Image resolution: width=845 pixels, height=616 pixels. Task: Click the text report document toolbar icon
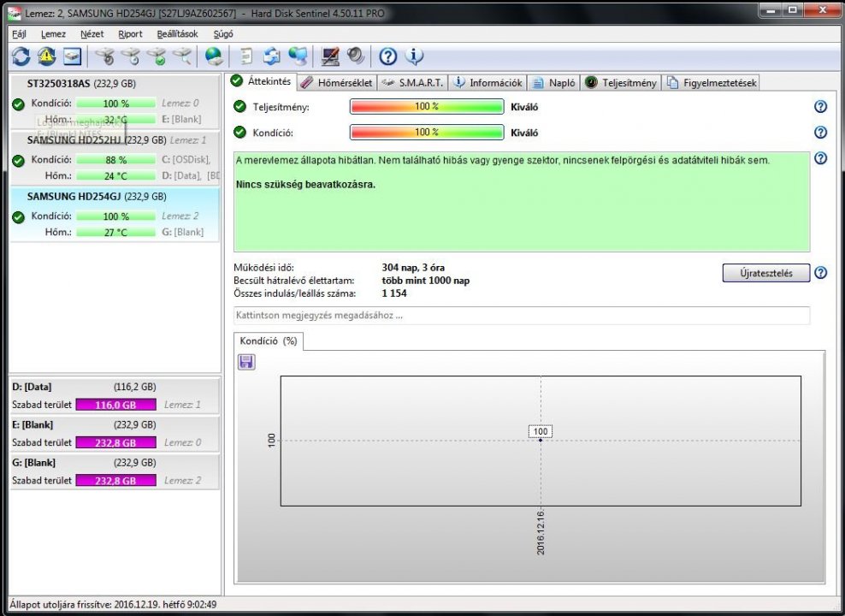point(245,56)
